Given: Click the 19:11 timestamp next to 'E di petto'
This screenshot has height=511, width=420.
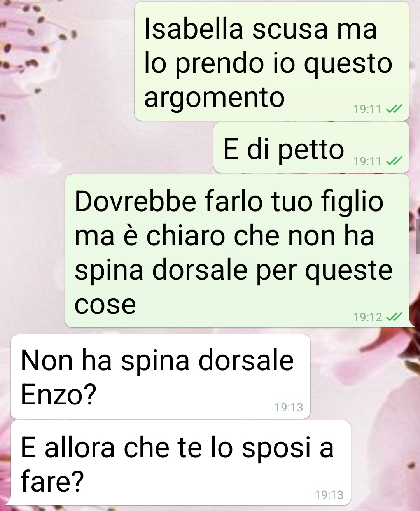Looking at the screenshot, I should (x=367, y=161).
